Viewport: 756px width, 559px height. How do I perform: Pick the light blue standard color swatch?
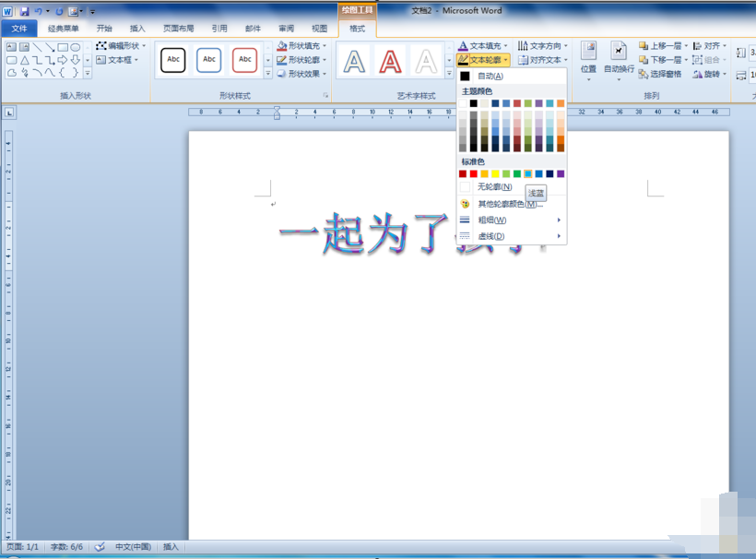(528, 173)
